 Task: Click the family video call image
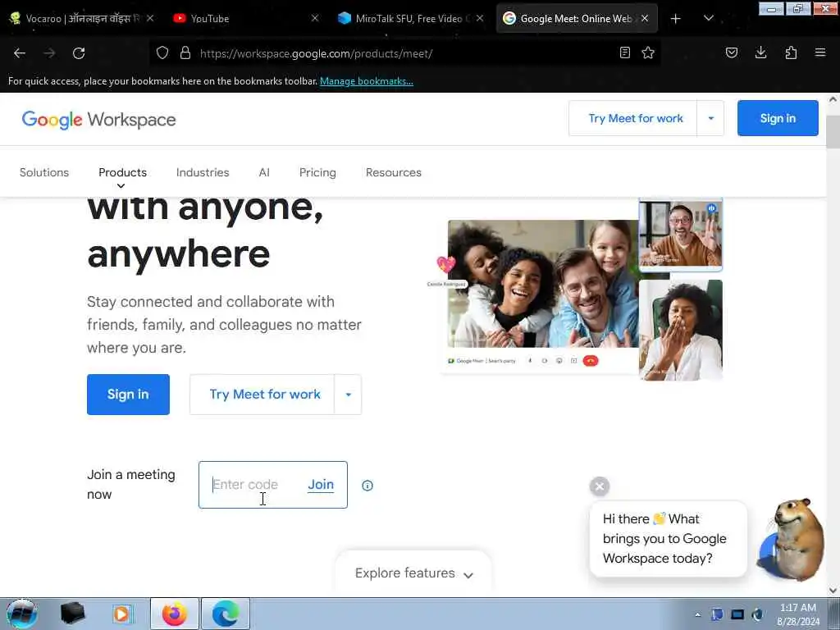pos(543,284)
